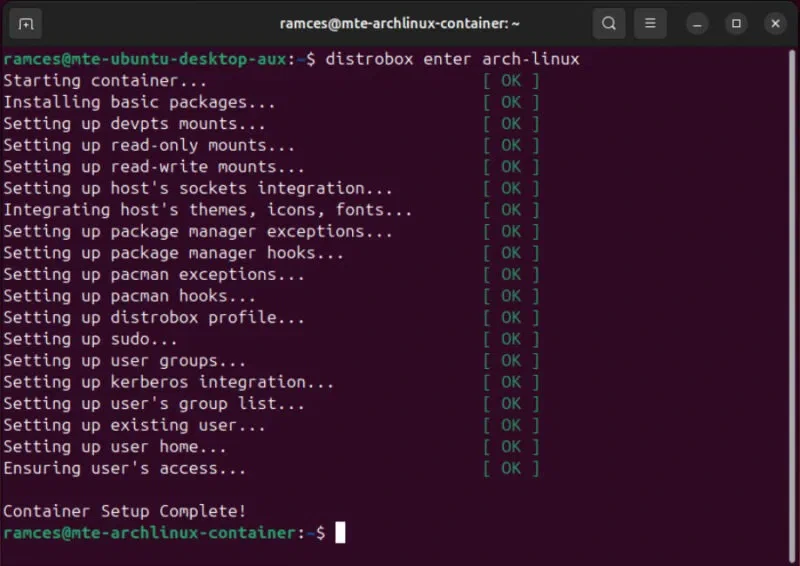Image resolution: width=800 pixels, height=566 pixels.
Task: Click 'Integrating host's themes, icons, fonts...' line
Action: tap(208, 210)
